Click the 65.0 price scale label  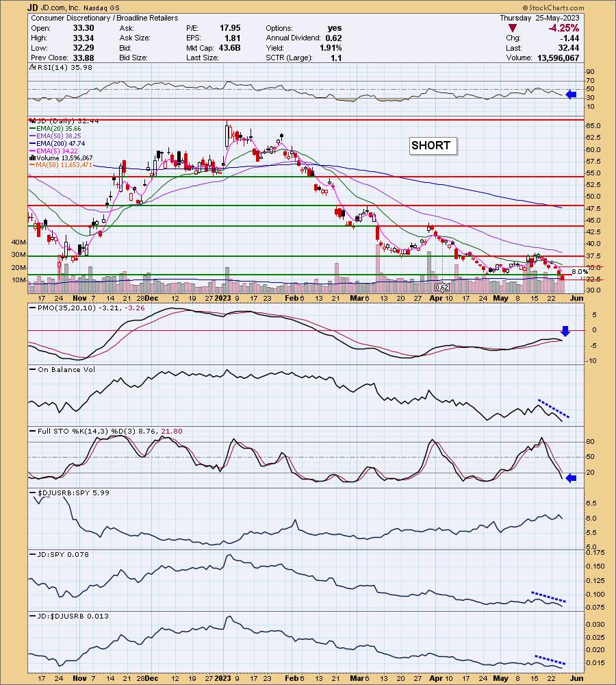pyautogui.click(x=594, y=126)
